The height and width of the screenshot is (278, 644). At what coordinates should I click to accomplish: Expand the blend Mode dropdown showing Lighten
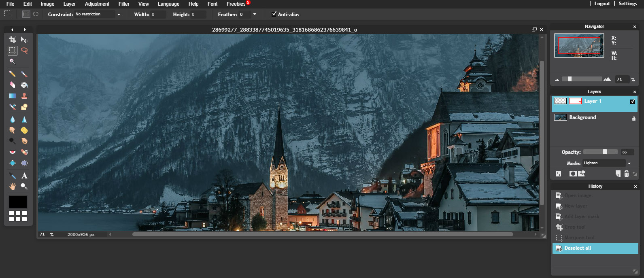click(x=629, y=163)
